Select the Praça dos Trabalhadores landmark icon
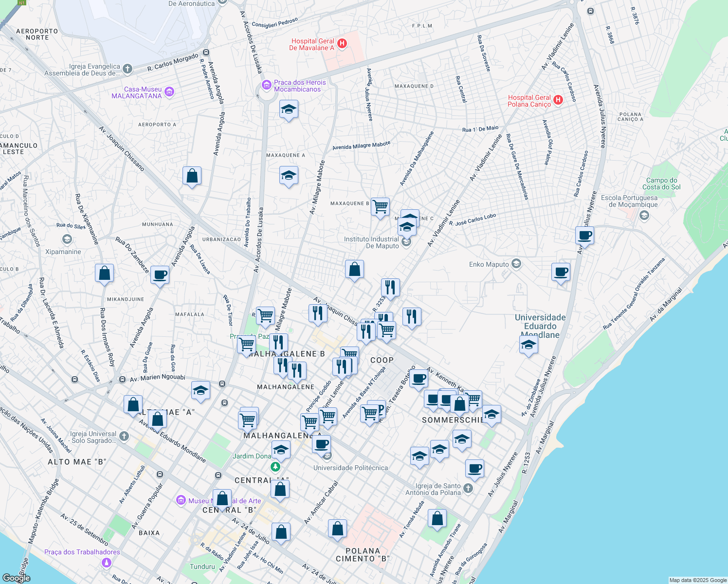This screenshot has height=584, width=728. point(107,563)
